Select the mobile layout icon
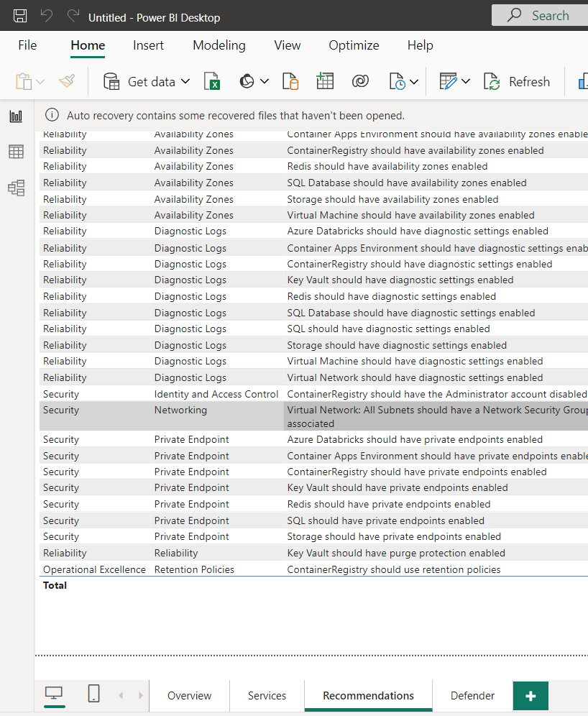The width and height of the screenshot is (588, 716). pos(93,694)
